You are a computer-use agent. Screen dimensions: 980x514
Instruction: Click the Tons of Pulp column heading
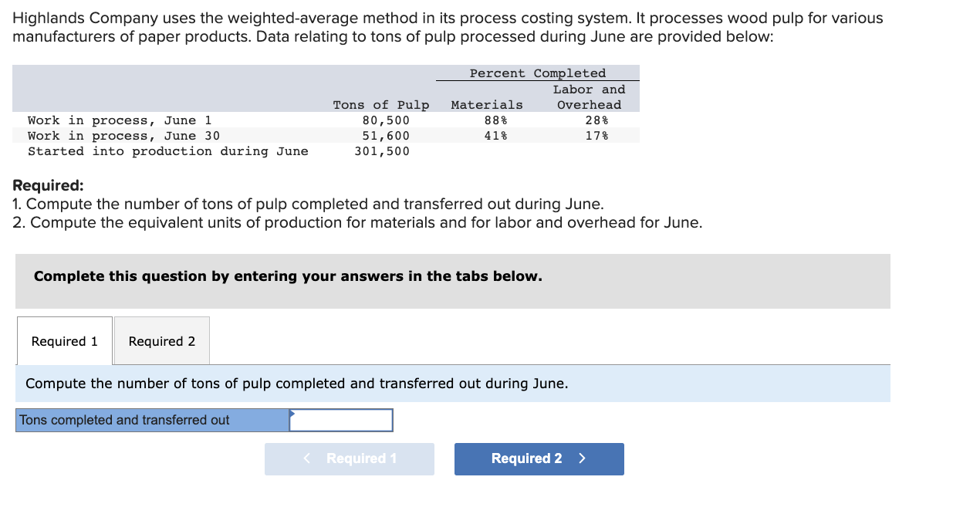coord(380,104)
